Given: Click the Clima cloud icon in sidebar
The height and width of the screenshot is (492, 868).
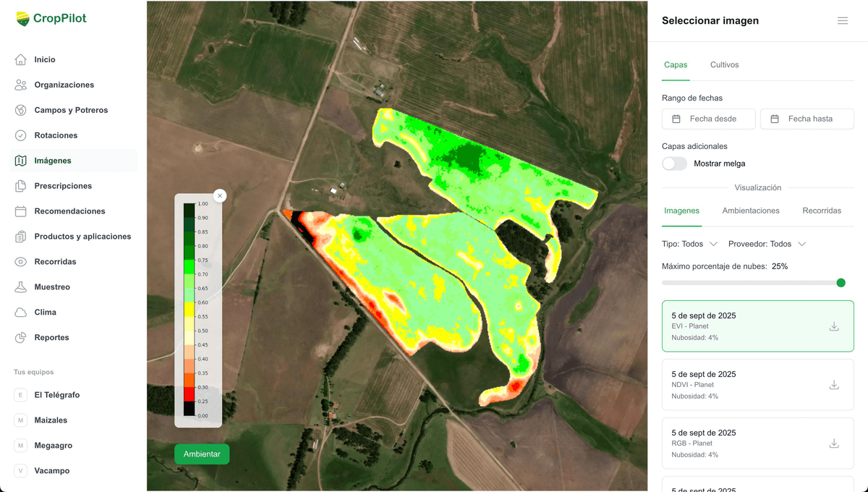Looking at the screenshot, I should point(20,312).
